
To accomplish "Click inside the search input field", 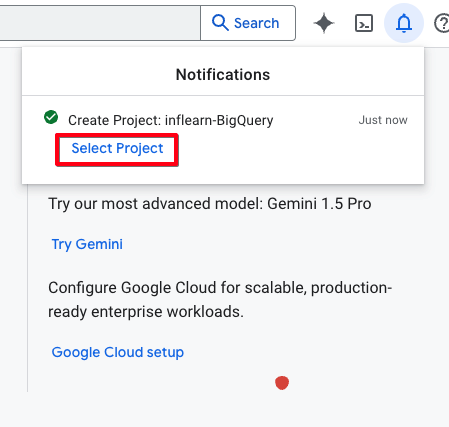I will pyautogui.click(x=100, y=23).
